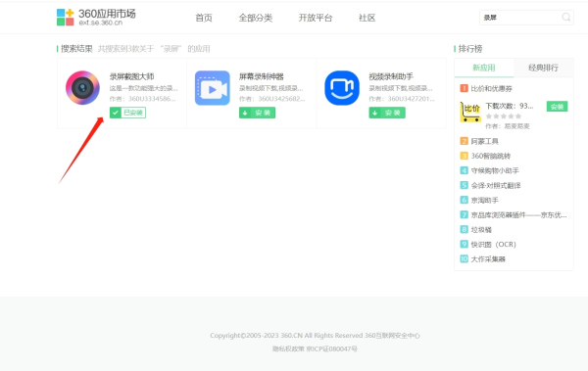
Task: Open the rank 2 app 阿蒙工具
Action: [x=484, y=141]
